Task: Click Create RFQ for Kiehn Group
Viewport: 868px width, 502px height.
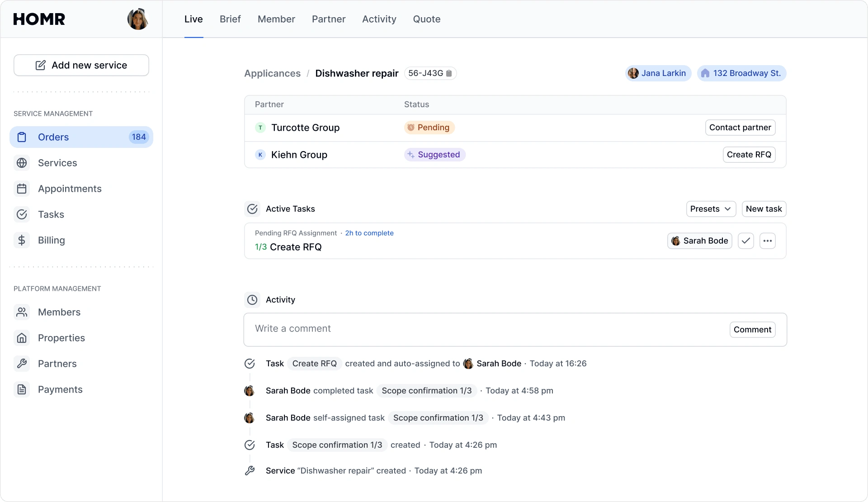Action: point(749,155)
